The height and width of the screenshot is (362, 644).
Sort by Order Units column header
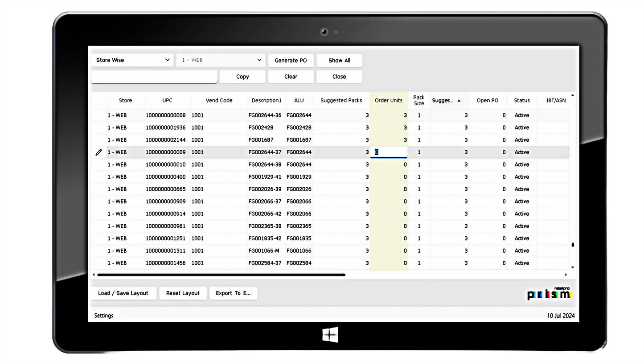tap(388, 101)
